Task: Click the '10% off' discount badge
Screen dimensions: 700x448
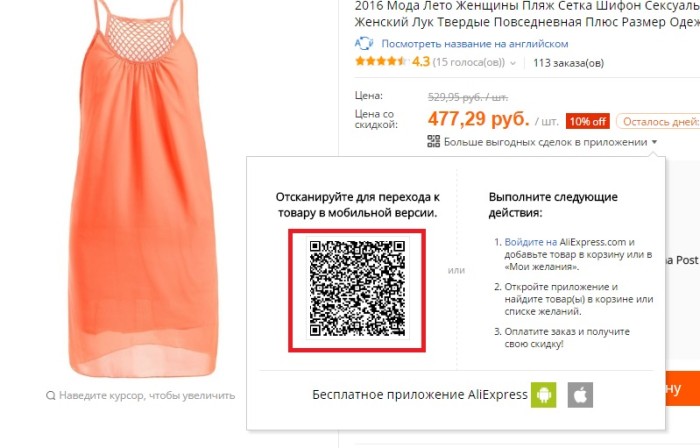Action: tap(588, 121)
